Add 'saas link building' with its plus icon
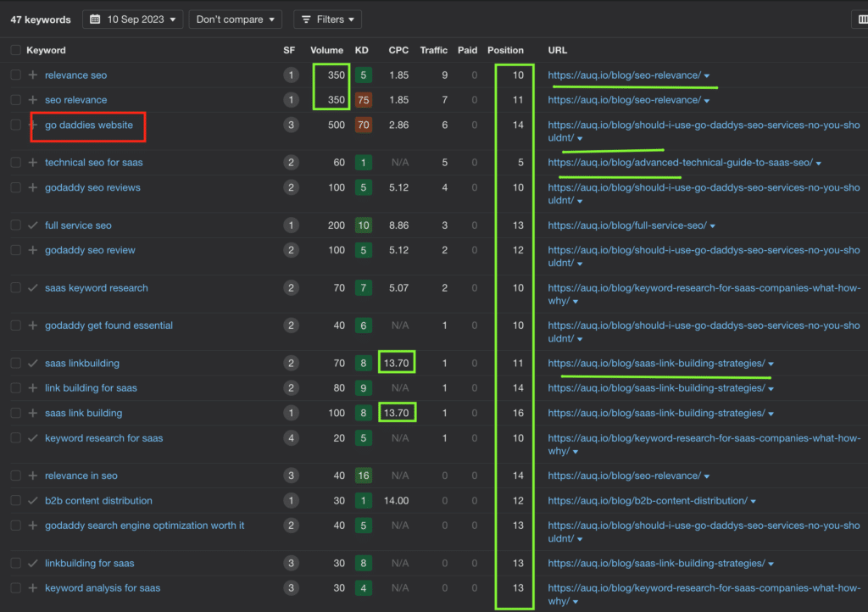The height and width of the screenshot is (612, 868). [x=33, y=413]
